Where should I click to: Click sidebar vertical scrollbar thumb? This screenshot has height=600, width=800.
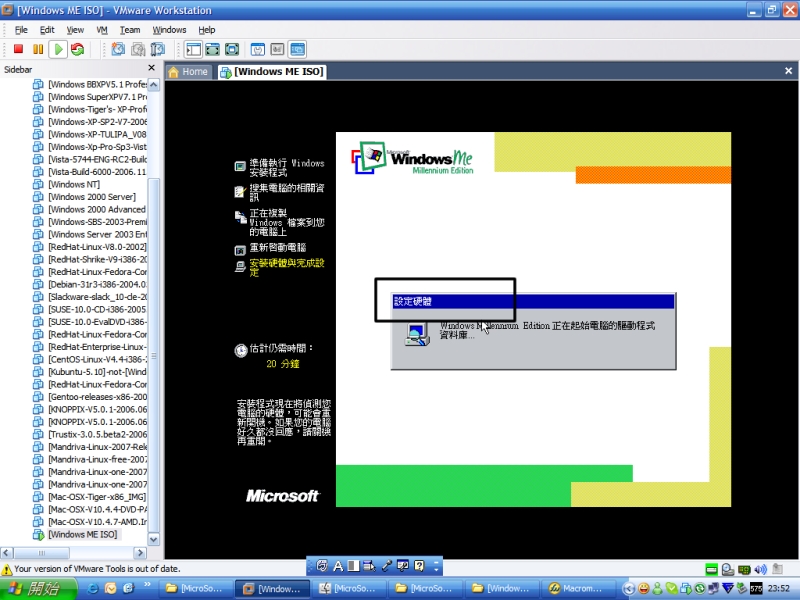(154, 356)
